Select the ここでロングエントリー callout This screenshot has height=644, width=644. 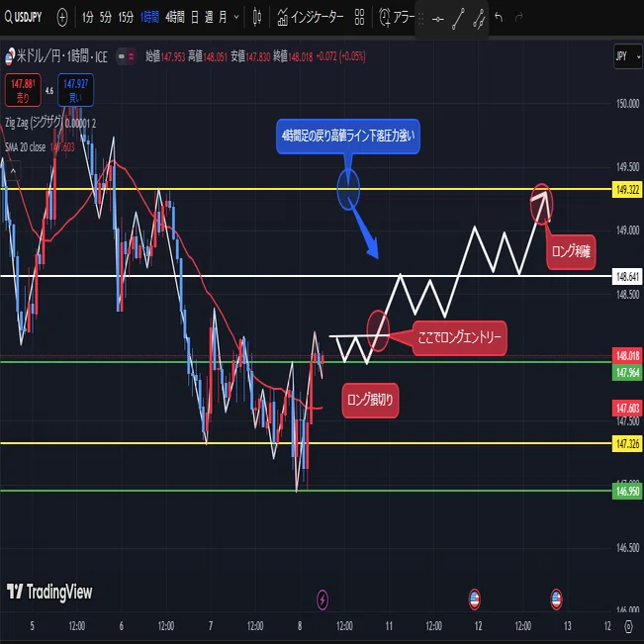click(x=460, y=337)
